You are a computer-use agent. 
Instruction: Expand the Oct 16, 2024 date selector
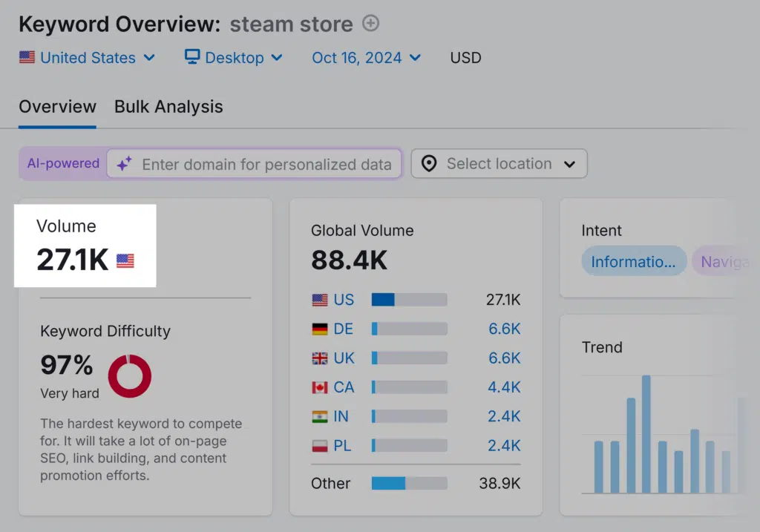click(x=366, y=58)
